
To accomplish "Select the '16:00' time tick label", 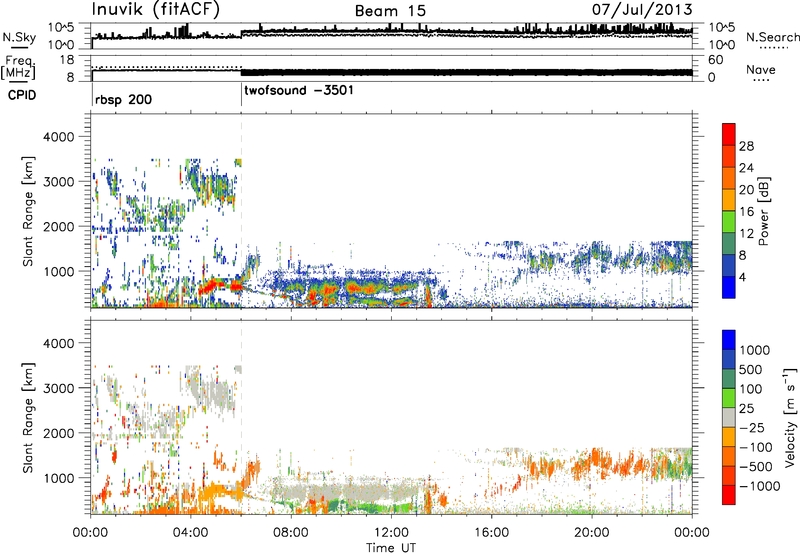I will [491, 533].
